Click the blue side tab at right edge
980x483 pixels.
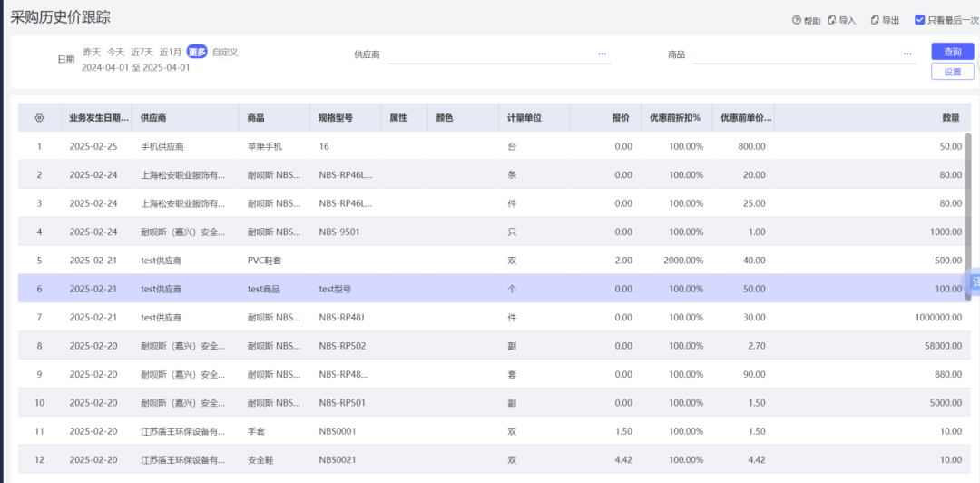tap(975, 282)
